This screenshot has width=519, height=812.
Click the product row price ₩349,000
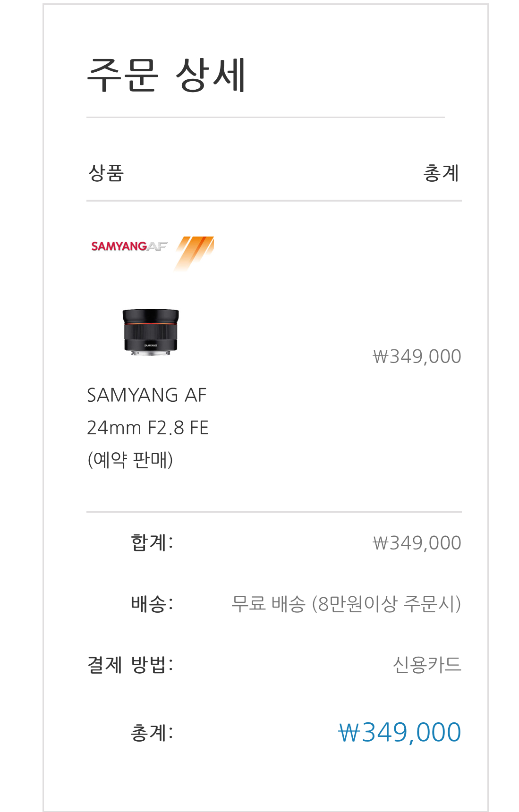[x=417, y=356]
